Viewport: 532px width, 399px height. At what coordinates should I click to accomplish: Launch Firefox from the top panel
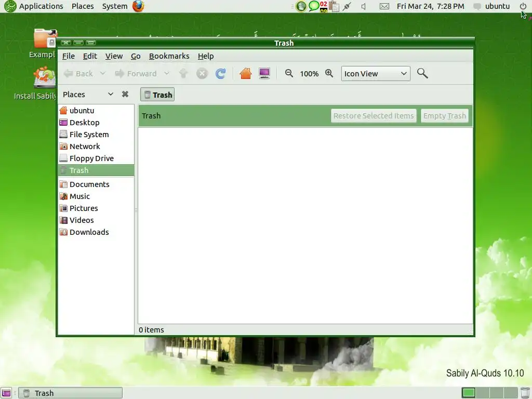tap(138, 6)
